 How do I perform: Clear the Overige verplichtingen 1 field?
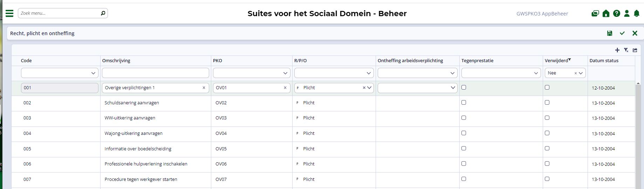(x=204, y=88)
